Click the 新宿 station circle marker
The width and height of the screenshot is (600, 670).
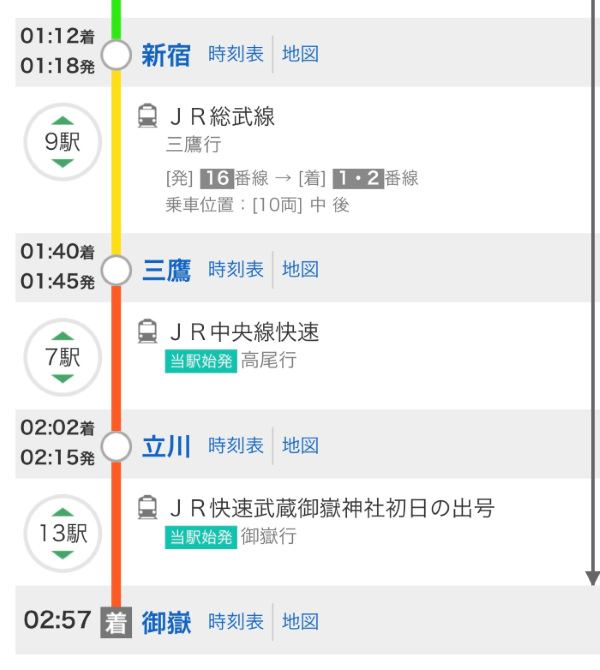(117, 55)
